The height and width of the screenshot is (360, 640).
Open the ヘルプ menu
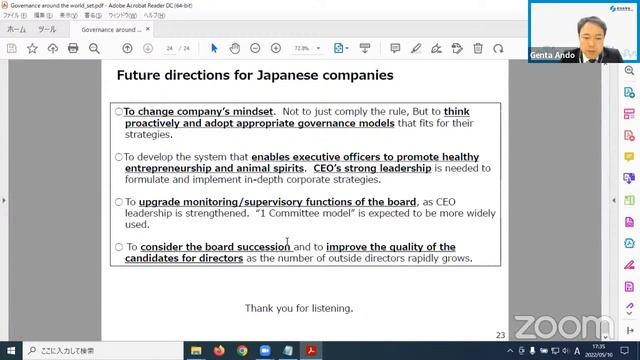pos(154,15)
